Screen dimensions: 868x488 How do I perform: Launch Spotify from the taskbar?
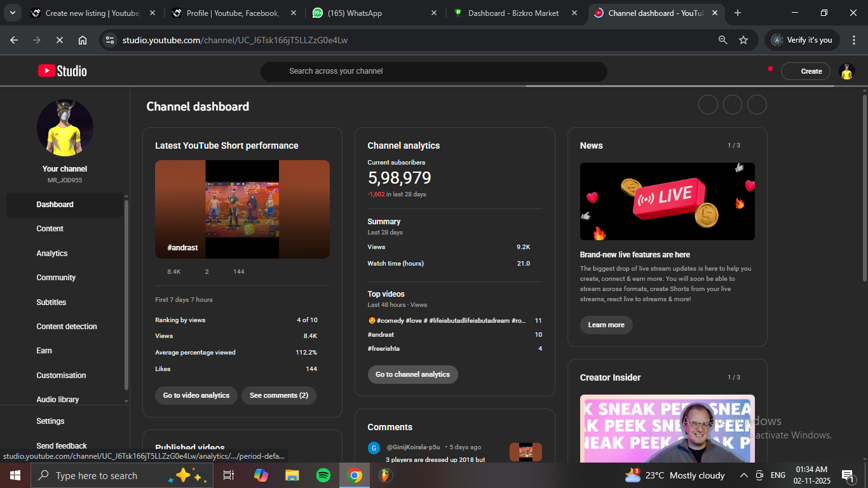point(323,475)
